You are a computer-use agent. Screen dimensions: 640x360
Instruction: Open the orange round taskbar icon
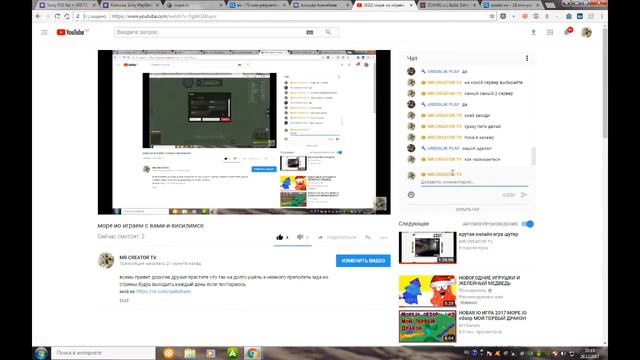pos(169,353)
